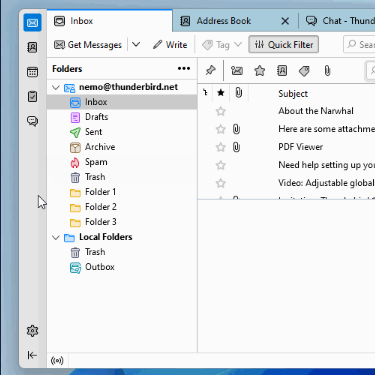This screenshot has width=375, height=375.
Task: Open the Sent folder
Action: pos(122,132)
